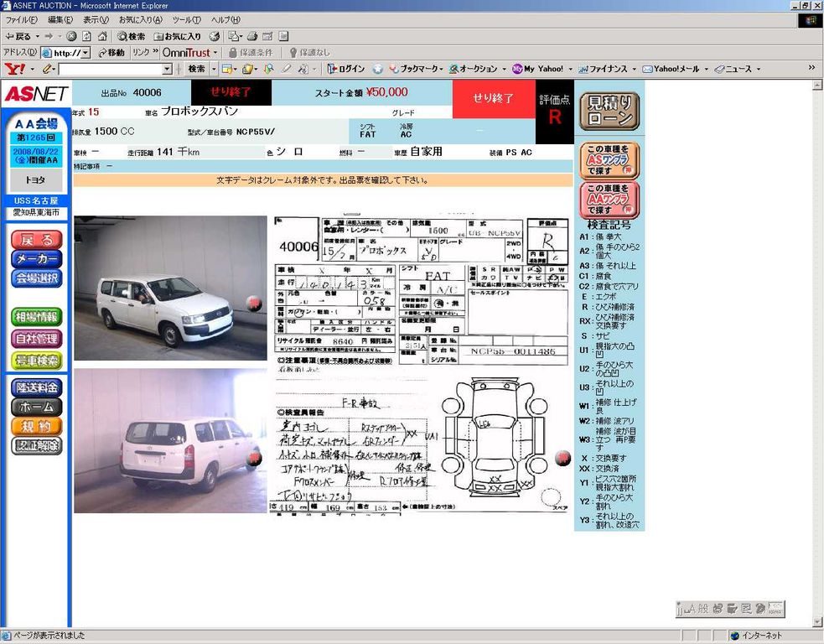Open the History globe-clock icon
Image resolution: width=824 pixels, height=644 pixels.
click(x=214, y=36)
